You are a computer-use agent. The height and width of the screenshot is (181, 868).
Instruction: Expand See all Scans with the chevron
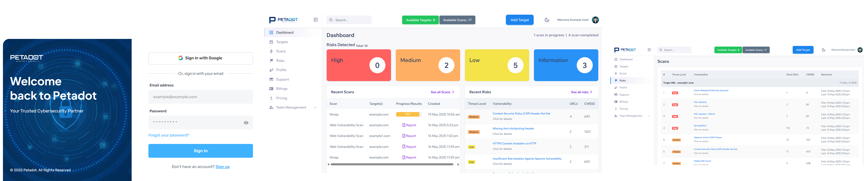453,92
